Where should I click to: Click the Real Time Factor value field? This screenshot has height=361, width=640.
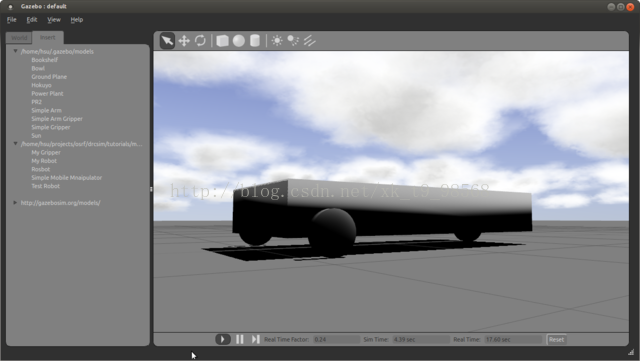336,339
